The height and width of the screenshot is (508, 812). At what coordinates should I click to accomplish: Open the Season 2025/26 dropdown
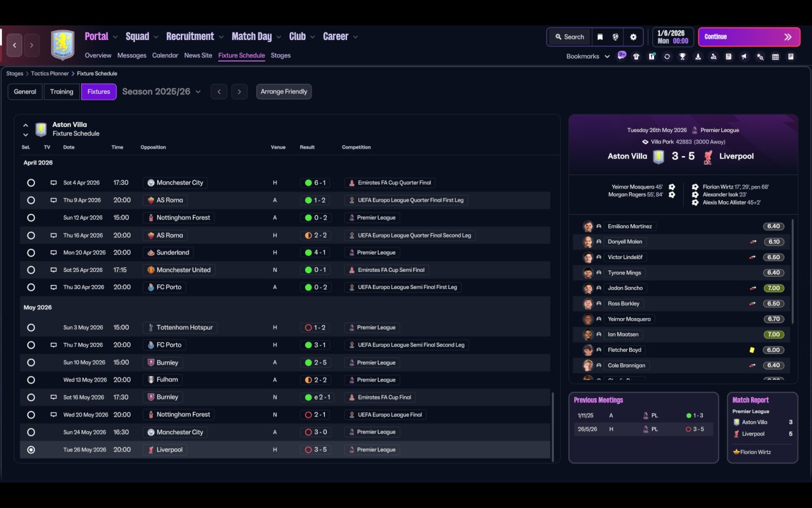click(x=161, y=91)
